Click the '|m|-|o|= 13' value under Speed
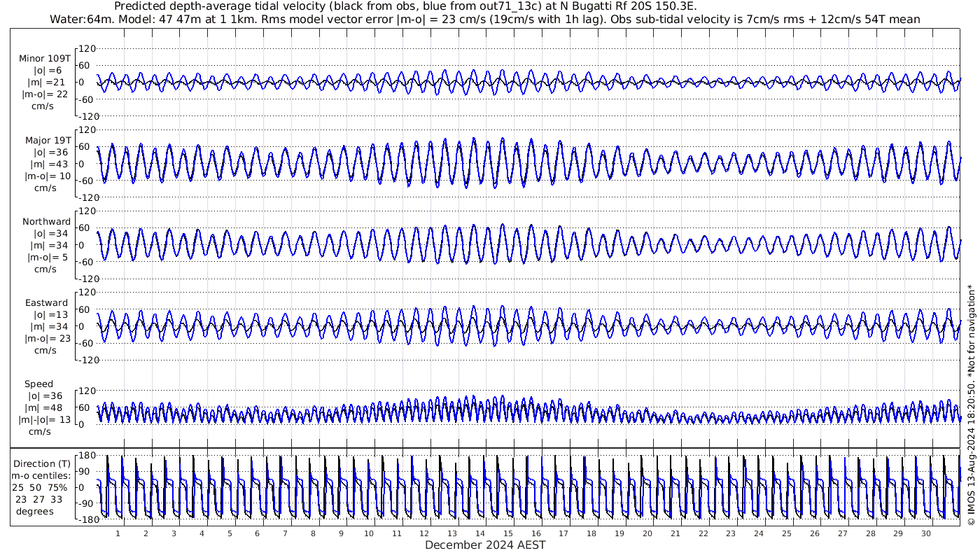Image resolution: width=980 pixels, height=560 pixels. (x=45, y=419)
